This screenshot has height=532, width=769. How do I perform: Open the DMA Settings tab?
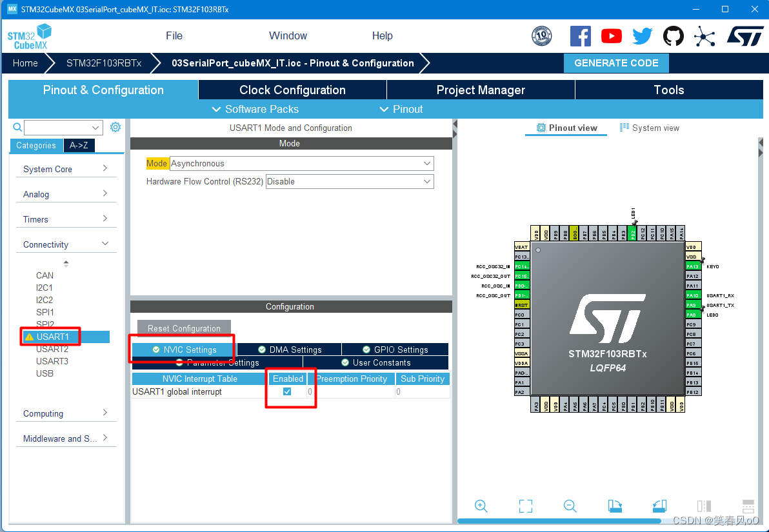coord(290,350)
